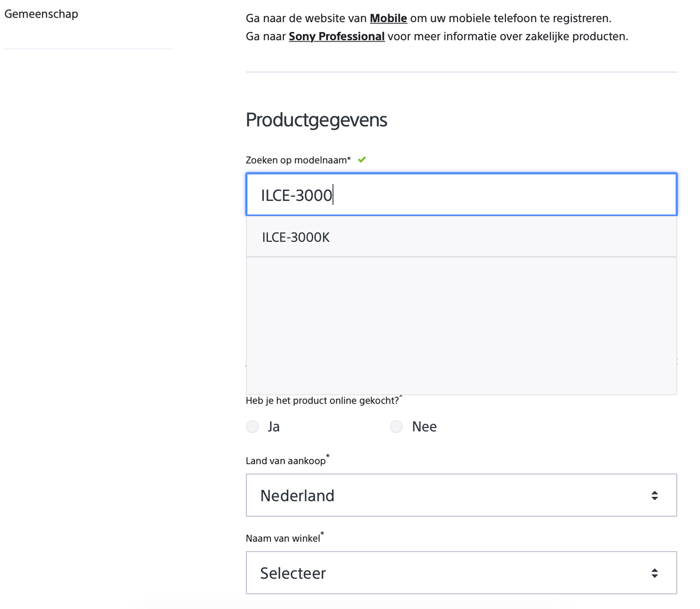Follow the Mobile website link

point(388,18)
